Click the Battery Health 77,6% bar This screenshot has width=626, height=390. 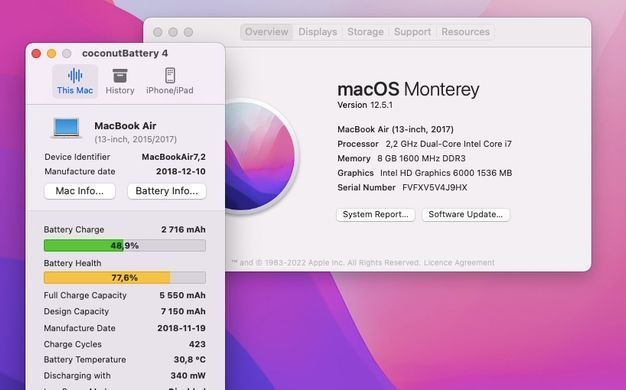click(125, 277)
